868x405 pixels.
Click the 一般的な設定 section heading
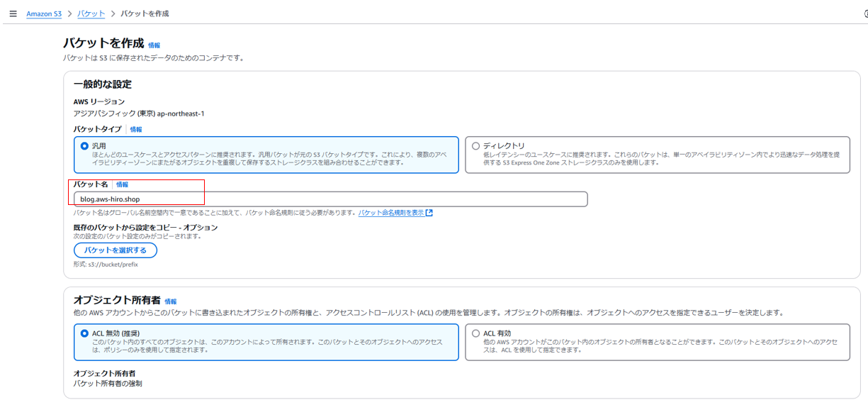(103, 84)
